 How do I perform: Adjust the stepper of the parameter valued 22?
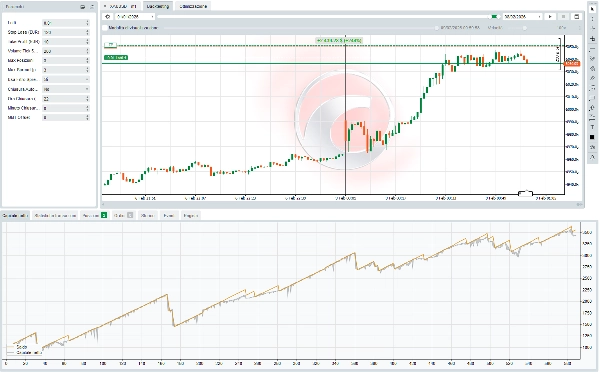click(x=88, y=99)
